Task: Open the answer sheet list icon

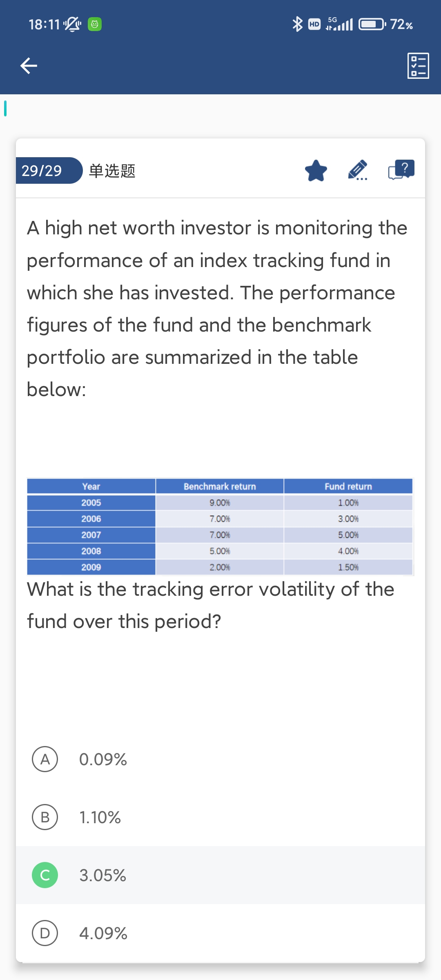Action: [418, 66]
